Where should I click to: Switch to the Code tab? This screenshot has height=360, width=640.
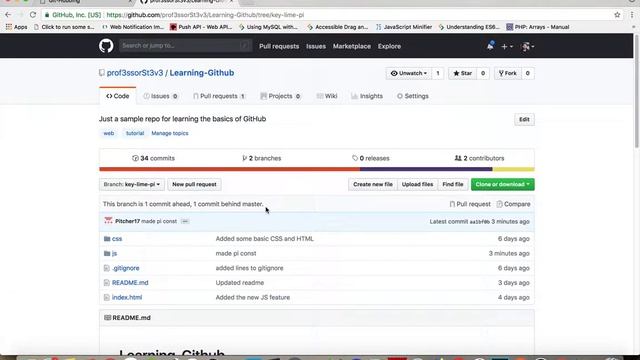tap(118, 96)
